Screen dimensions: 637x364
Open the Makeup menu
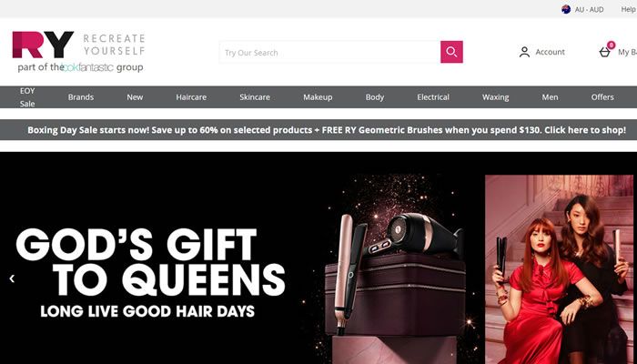[318, 97]
